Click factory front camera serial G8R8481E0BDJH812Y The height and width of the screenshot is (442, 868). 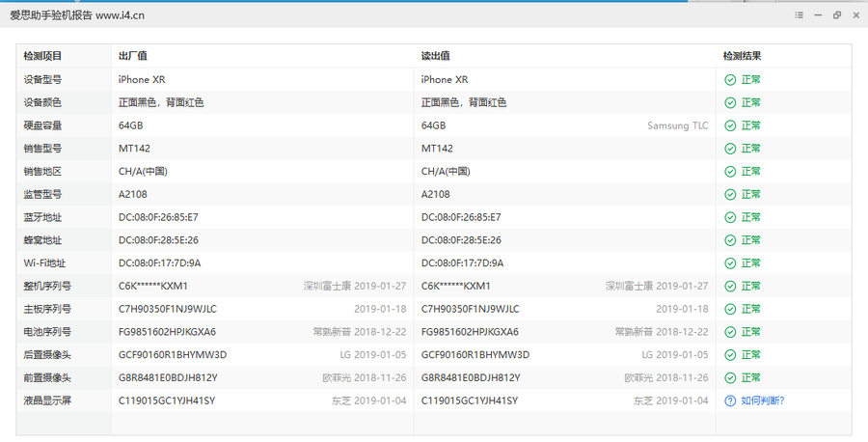pos(168,377)
